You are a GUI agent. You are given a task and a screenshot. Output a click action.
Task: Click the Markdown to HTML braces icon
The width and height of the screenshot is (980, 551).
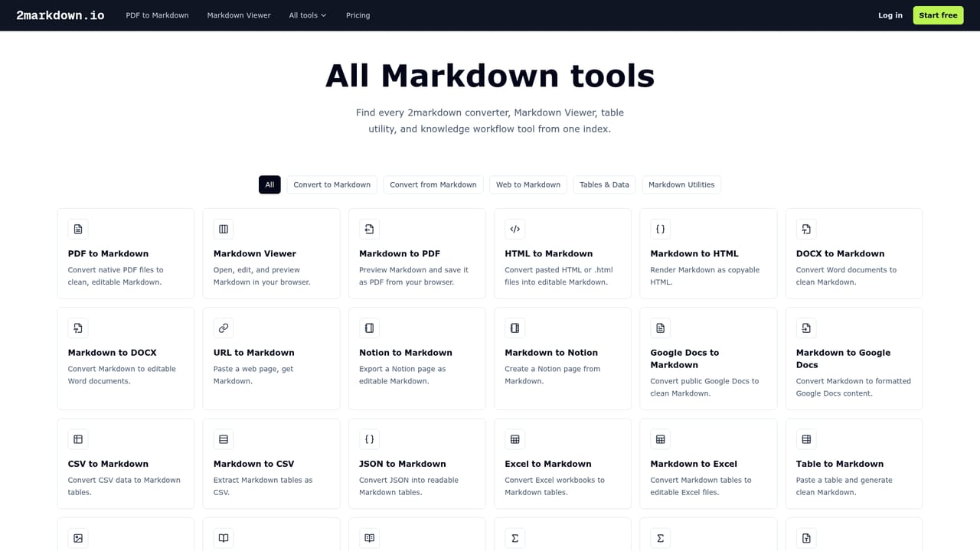[x=660, y=229]
